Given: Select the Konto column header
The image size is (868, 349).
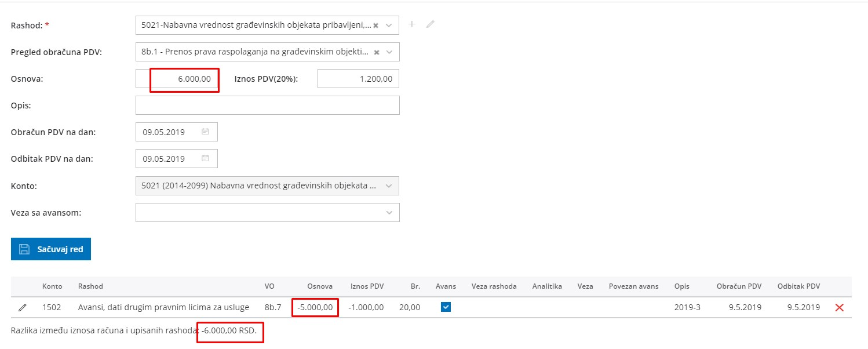Looking at the screenshot, I should 52,286.
